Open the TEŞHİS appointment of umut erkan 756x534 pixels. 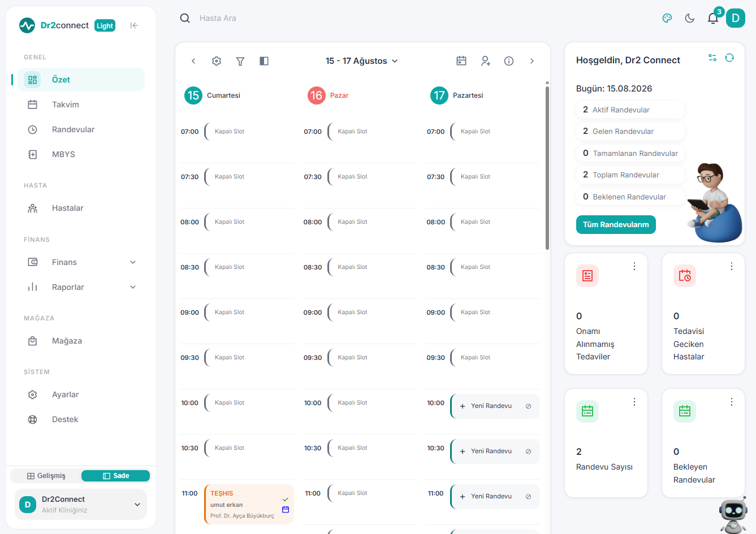(x=249, y=504)
